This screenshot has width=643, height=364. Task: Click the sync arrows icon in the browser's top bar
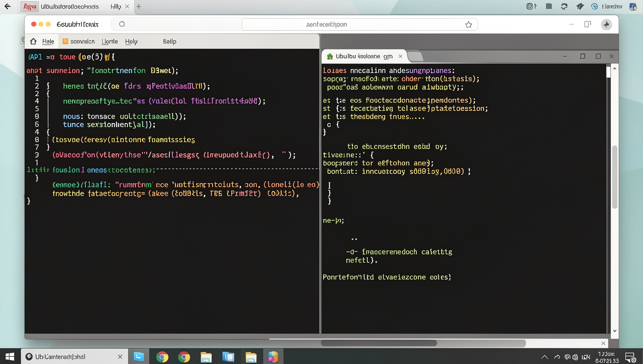tap(564, 6)
